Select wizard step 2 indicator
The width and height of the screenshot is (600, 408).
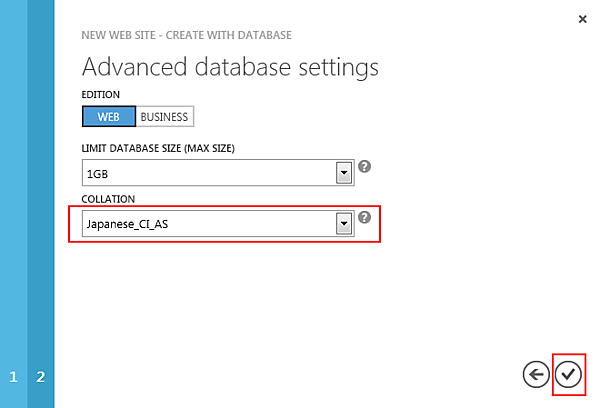coord(41,377)
